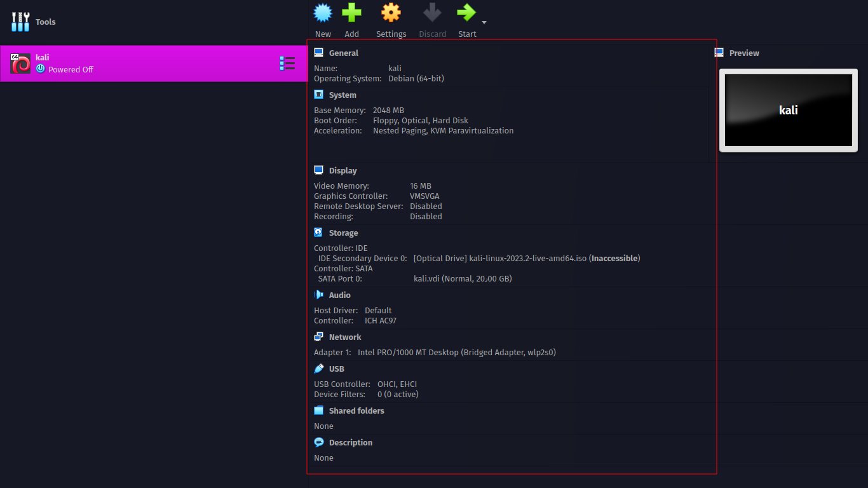This screenshot has height=488, width=868.
Task: Click the Discard toolbar label
Action: (x=432, y=34)
